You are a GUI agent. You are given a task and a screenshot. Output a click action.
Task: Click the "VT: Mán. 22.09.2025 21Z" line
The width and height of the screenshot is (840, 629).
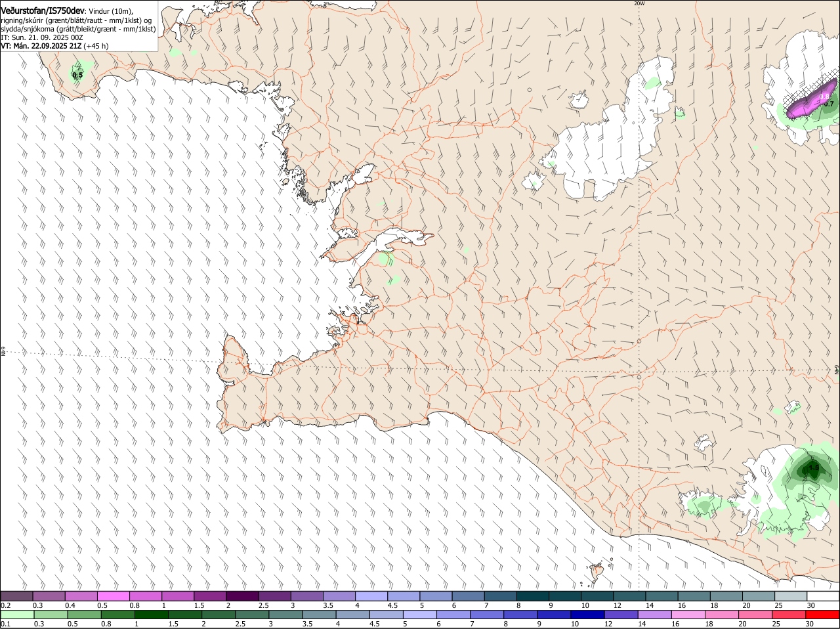click(x=41, y=46)
